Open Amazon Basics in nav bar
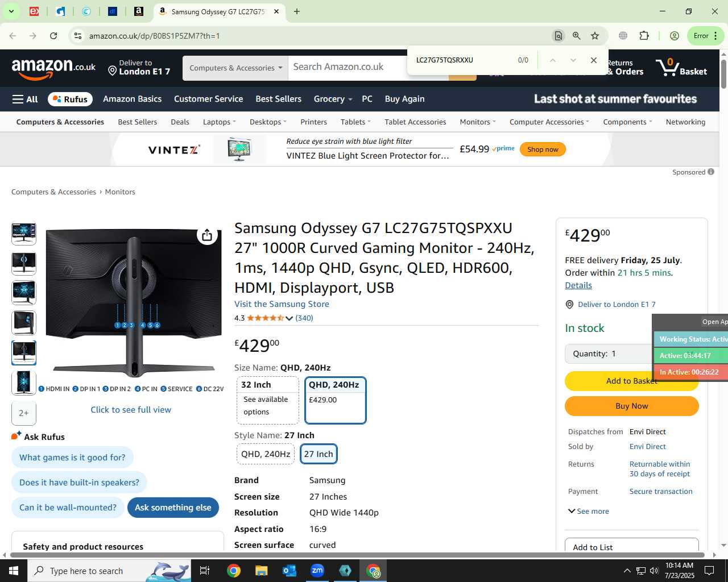The width and height of the screenshot is (728, 582). pos(132,99)
